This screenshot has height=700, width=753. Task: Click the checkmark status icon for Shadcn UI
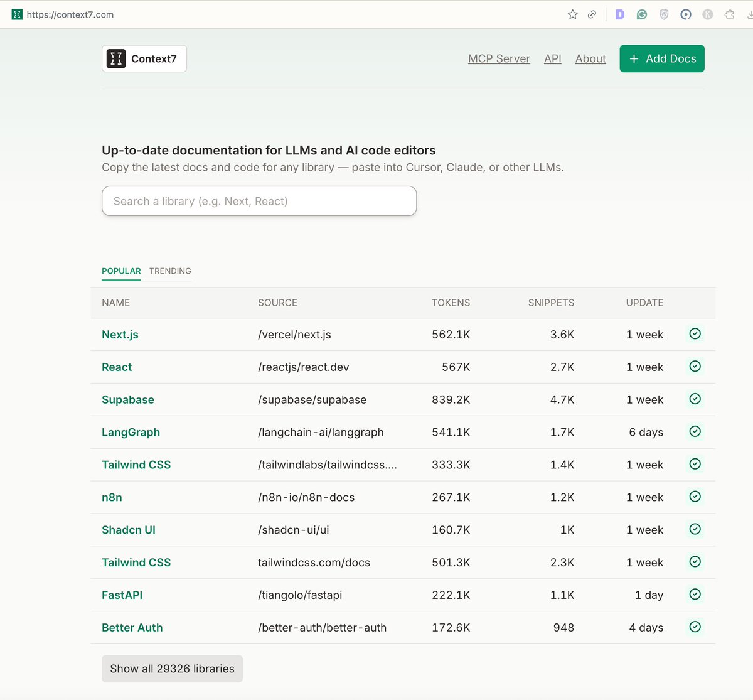point(695,529)
